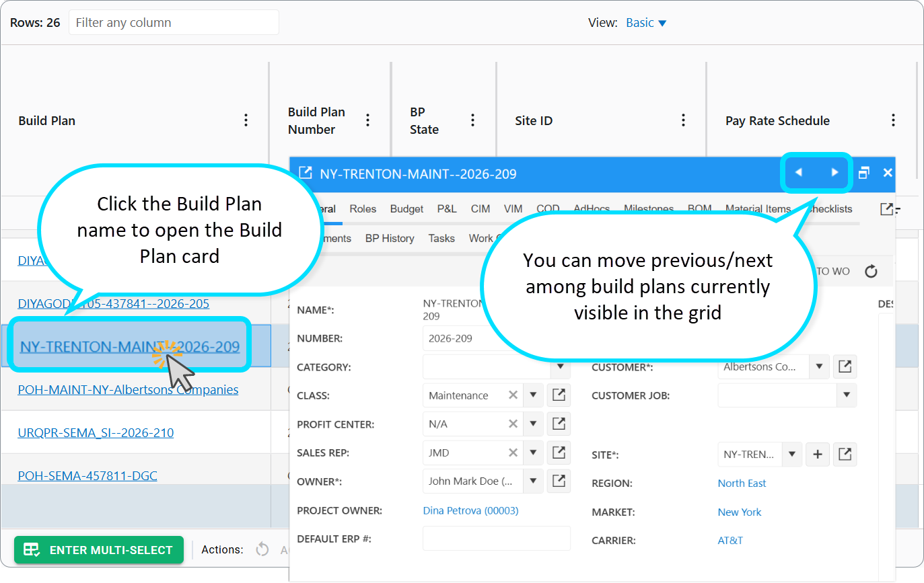Viewport: 924px width, 583px height.
Task: Open the Class record in new window
Action: (559, 395)
